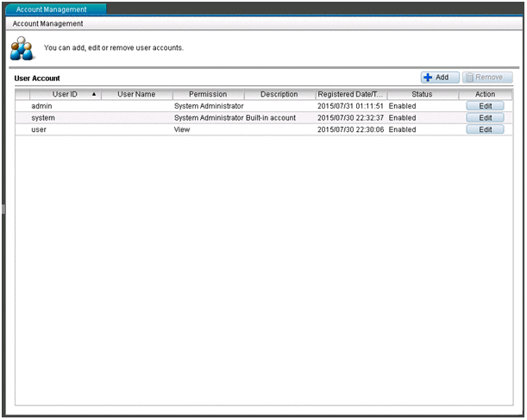This screenshot has height=420, width=527.
Task: Sort by the User ID column header
Action: tap(65, 94)
